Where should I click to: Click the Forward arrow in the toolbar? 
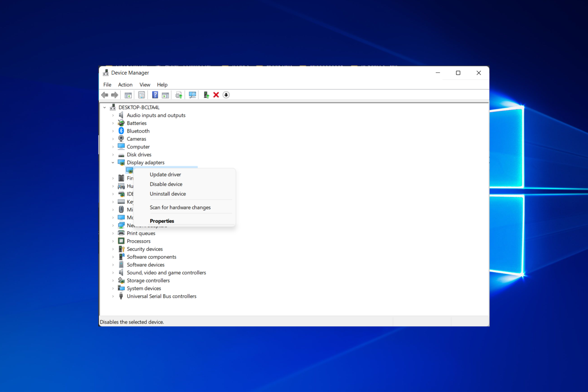[115, 95]
